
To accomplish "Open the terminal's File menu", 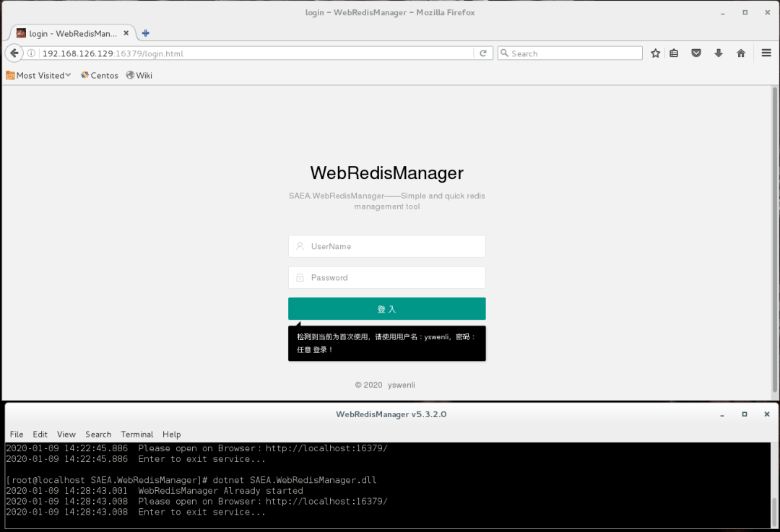I will [16, 434].
